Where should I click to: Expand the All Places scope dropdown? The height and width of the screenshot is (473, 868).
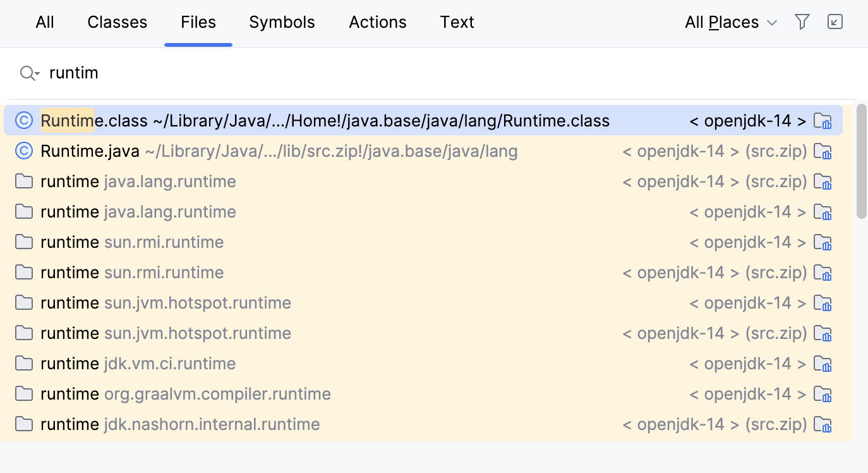point(731,23)
